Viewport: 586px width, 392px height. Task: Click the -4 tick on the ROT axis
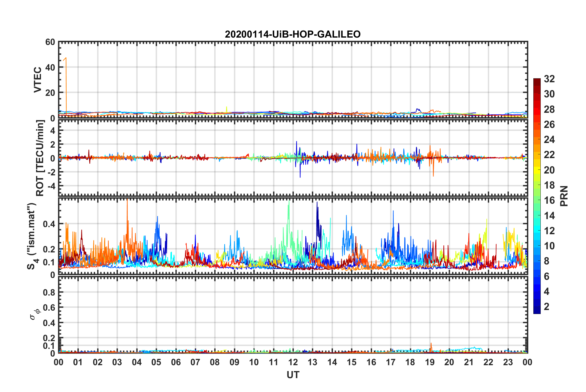point(51,186)
